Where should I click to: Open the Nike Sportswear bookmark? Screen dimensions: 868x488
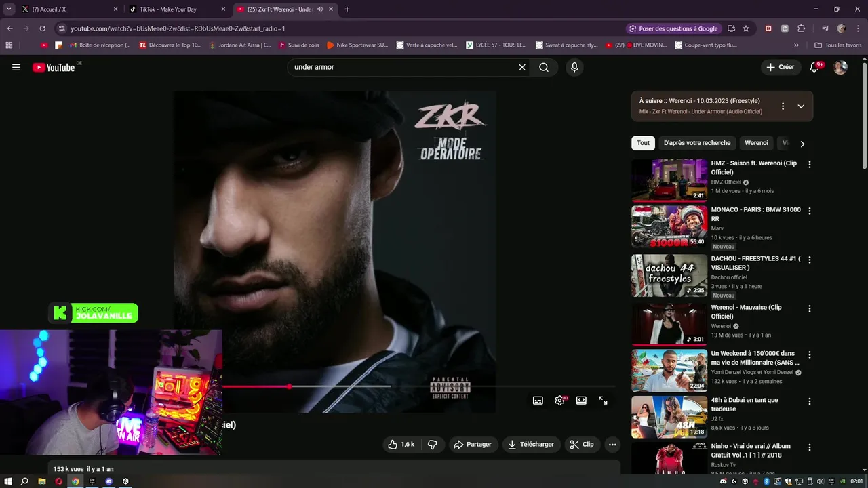tap(357, 45)
